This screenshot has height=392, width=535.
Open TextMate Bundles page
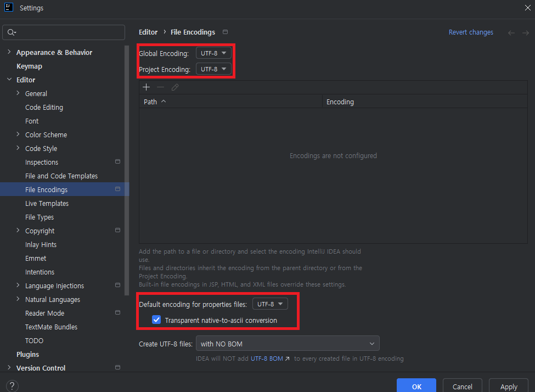[51, 327]
